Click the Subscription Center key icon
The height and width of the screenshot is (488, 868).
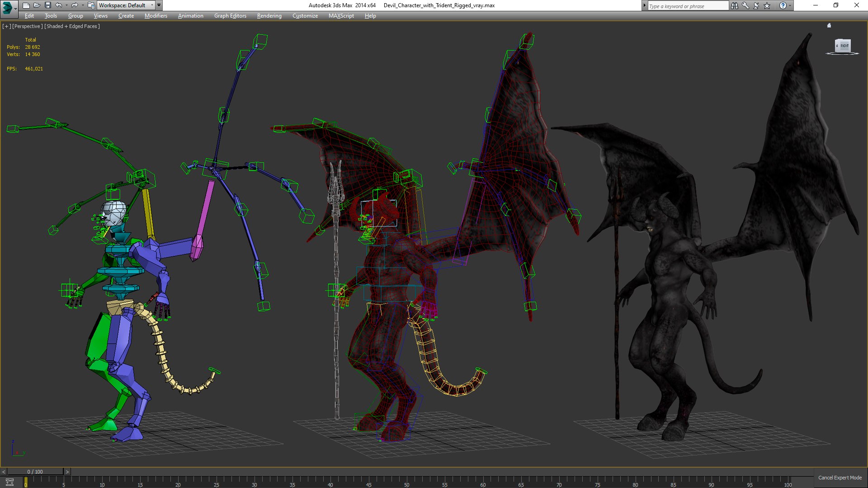coord(745,5)
